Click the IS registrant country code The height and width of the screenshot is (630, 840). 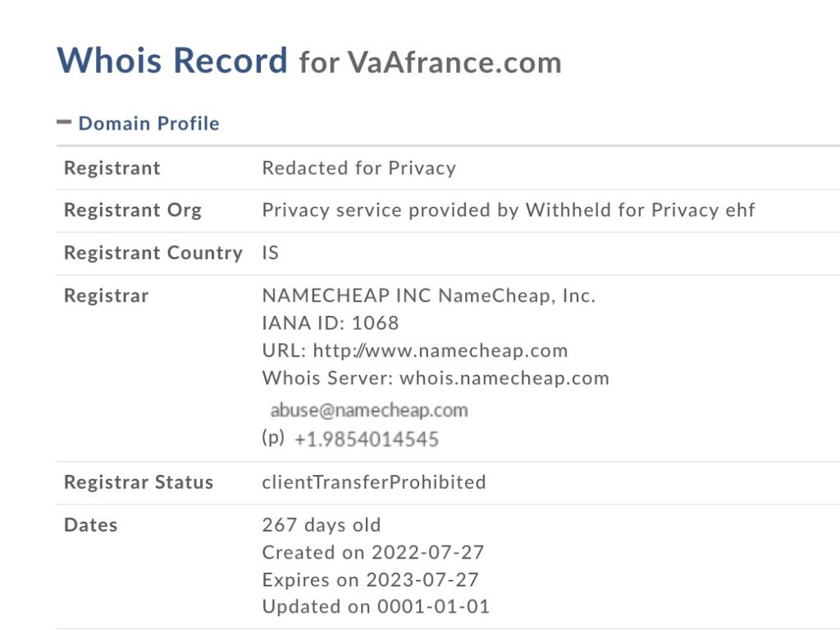point(270,253)
